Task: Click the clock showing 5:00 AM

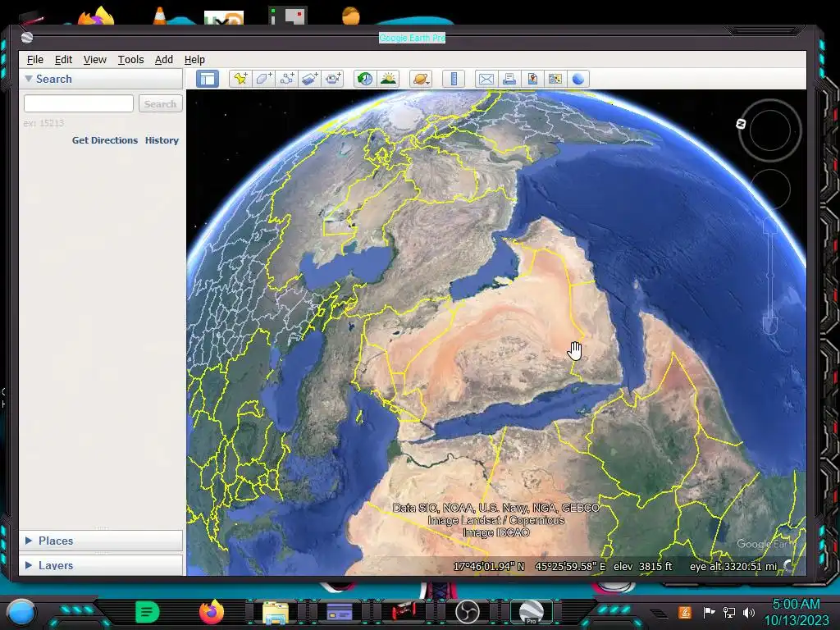Action: point(796,605)
